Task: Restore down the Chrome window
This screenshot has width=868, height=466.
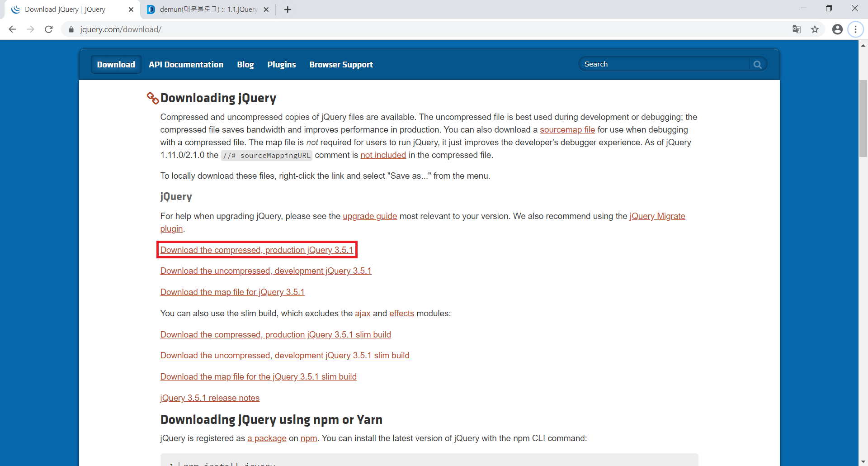Action: [829, 8]
